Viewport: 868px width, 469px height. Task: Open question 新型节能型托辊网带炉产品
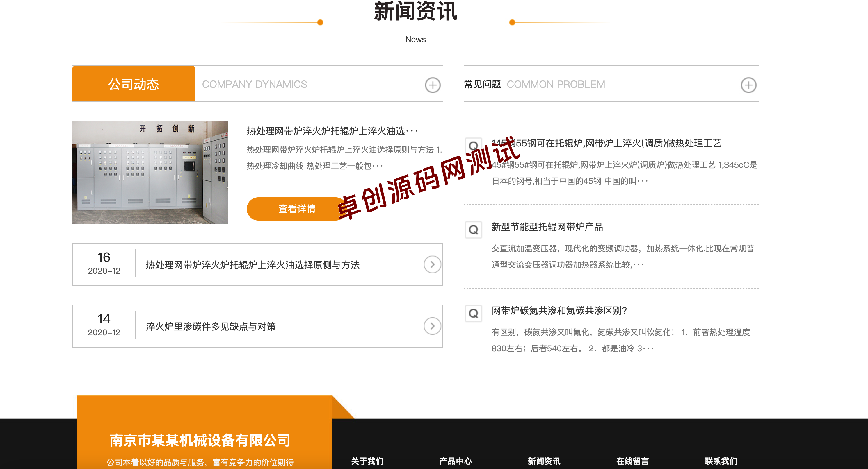[x=547, y=227]
